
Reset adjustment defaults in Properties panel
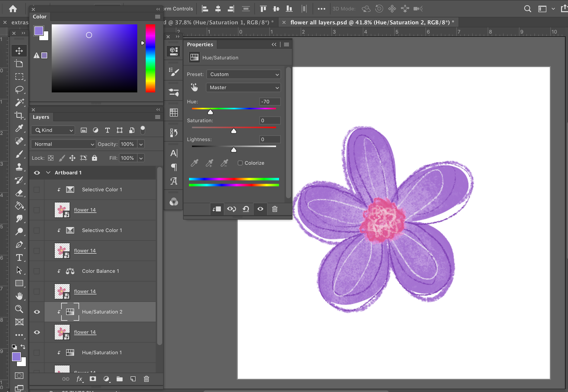coord(246,209)
